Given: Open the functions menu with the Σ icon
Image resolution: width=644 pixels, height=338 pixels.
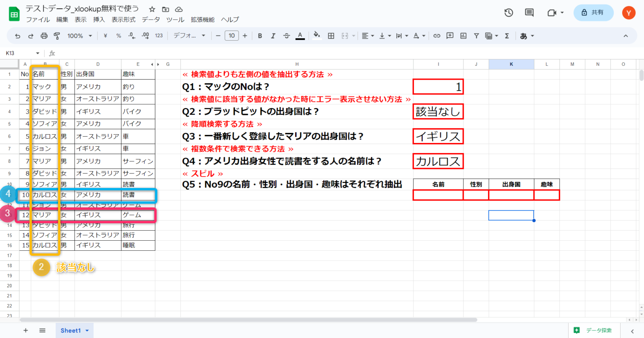Looking at the screenshot, I should pyautogui.click(x=507, y=36).
